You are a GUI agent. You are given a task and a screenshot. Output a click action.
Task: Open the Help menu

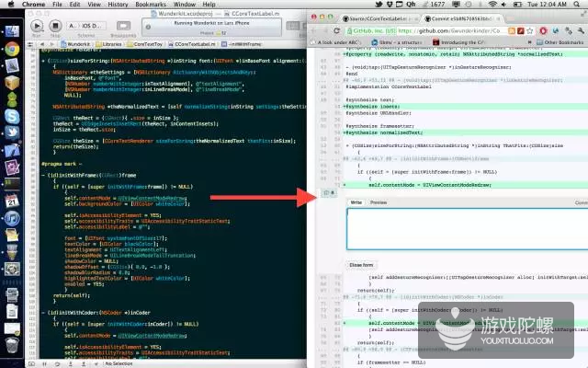click(x=209, y=4)
